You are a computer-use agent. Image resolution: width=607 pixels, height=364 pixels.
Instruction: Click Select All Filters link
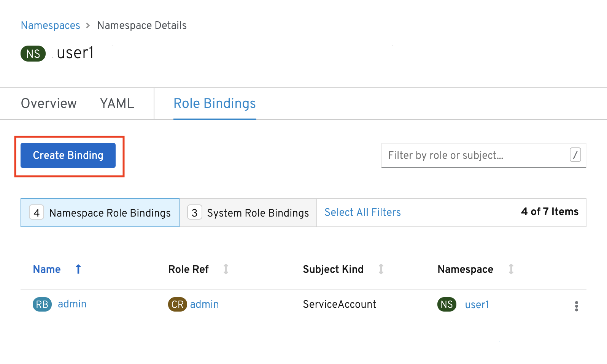(362, 212)
